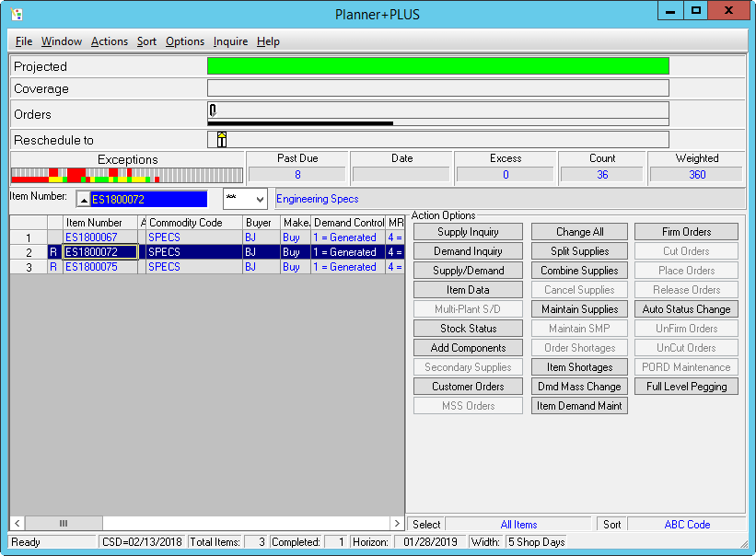Click Auto Status Change button
This screenshot has height=556, width=756.
(686, 308)
